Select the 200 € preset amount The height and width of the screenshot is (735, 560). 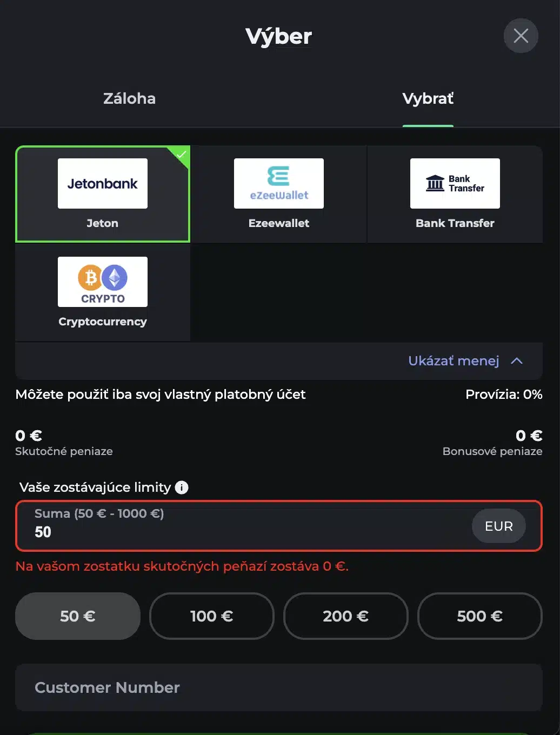346,616
